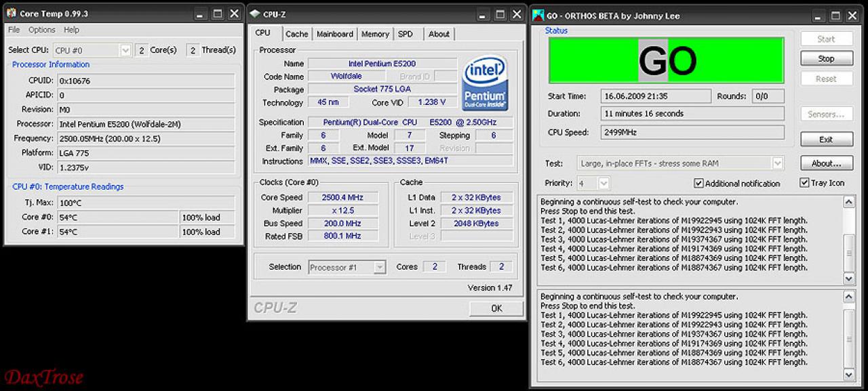Click the Processor Information section label
The width and height of the screenshot is (868, 391).
tap(51, 64)
